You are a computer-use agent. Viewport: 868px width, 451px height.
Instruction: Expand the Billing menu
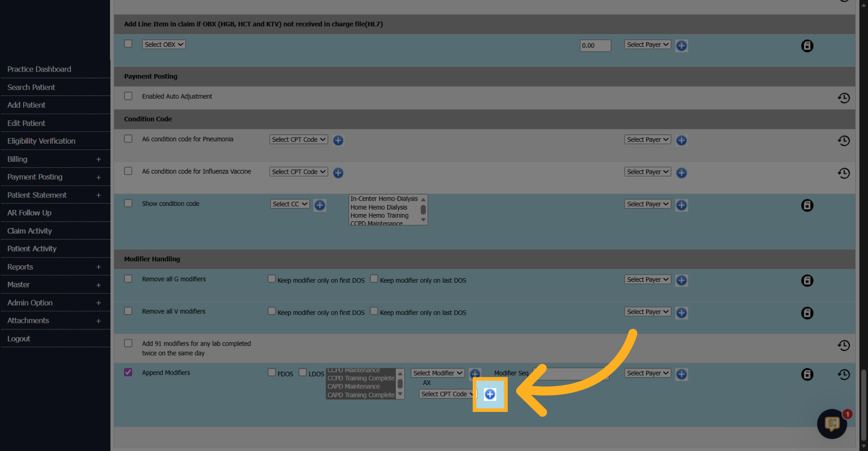tap(55, 159)
